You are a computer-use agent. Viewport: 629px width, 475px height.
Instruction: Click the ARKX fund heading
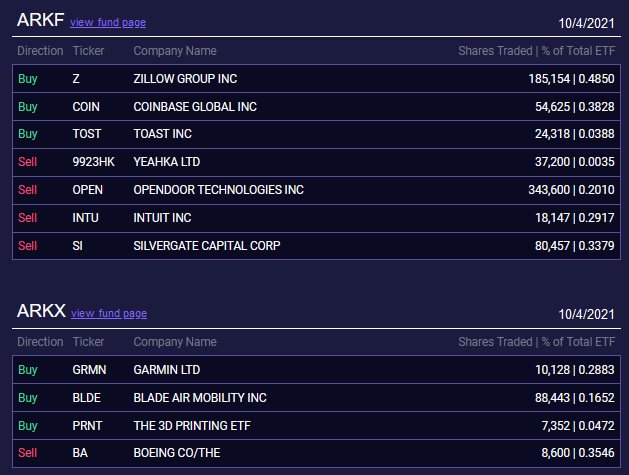tap(41, 311)
